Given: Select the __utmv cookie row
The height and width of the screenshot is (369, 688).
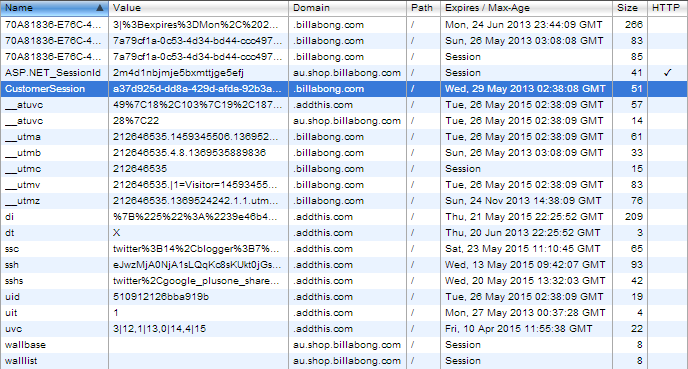Looking at the screenshot, I should pos(344,185).
